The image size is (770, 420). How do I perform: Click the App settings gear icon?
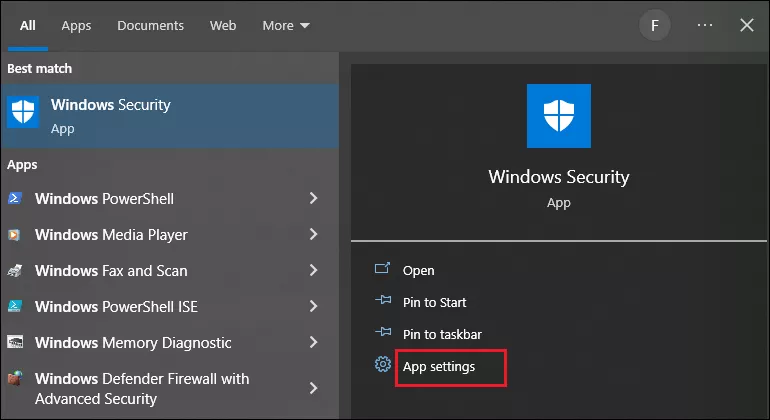point(383,364)
